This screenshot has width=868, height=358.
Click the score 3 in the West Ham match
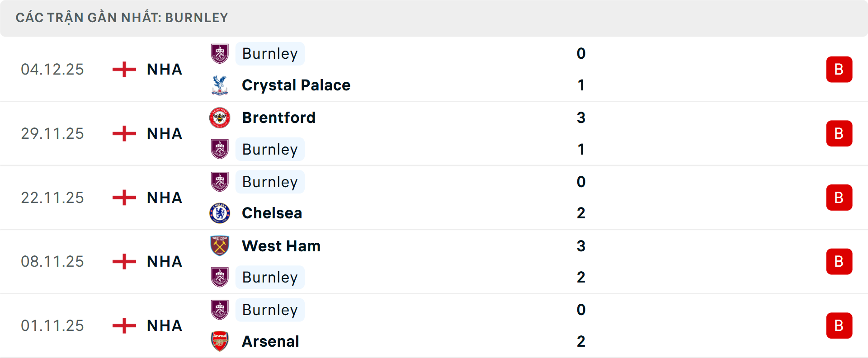(x=582, y=246)
